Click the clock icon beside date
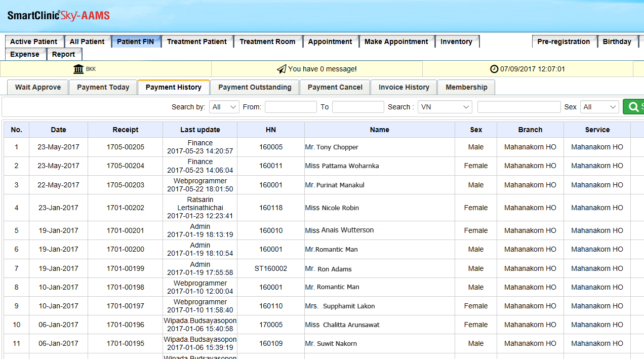The height and width of the screenshot is (359, 644). coord(494,69)
